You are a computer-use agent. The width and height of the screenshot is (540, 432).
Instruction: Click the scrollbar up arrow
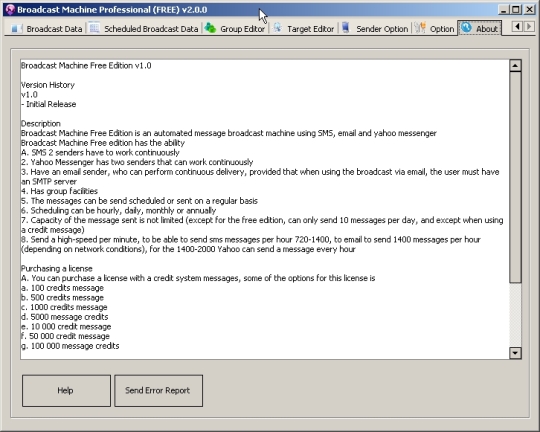pyautogui.click(x=515, y=65)
